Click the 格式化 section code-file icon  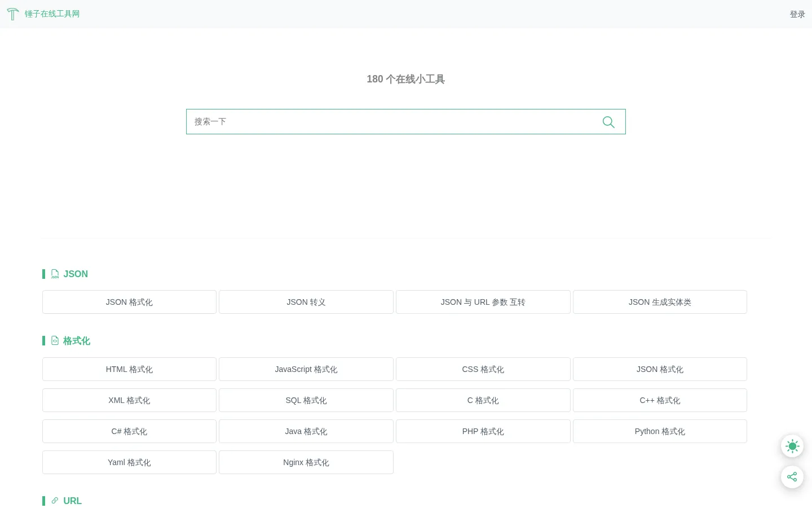pyautogui.click(x=55, y=341)
